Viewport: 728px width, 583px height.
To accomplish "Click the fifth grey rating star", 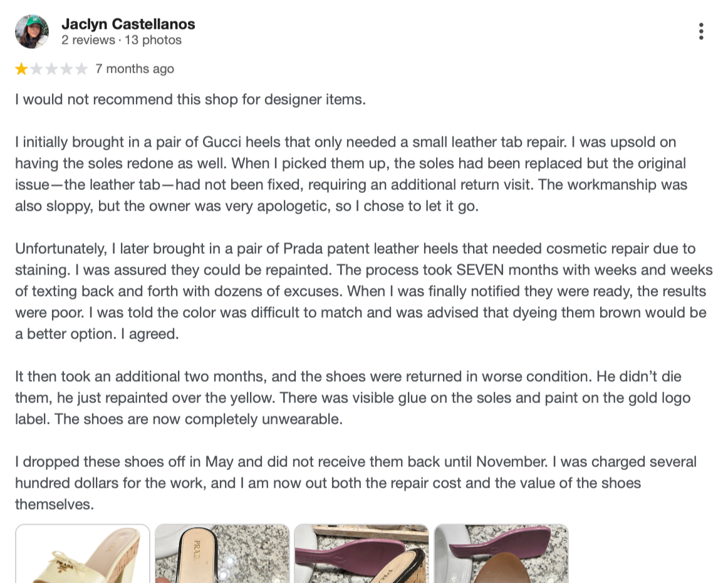I will pos(81,69).
